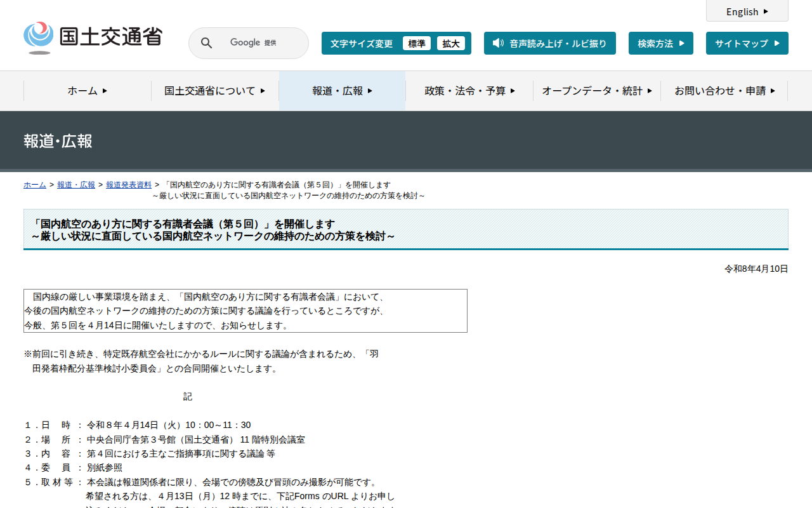Click the line 中央合同庁舎第３号館（国土交通省）
This screenshot has width=812, height=508.
coord(161,439)
